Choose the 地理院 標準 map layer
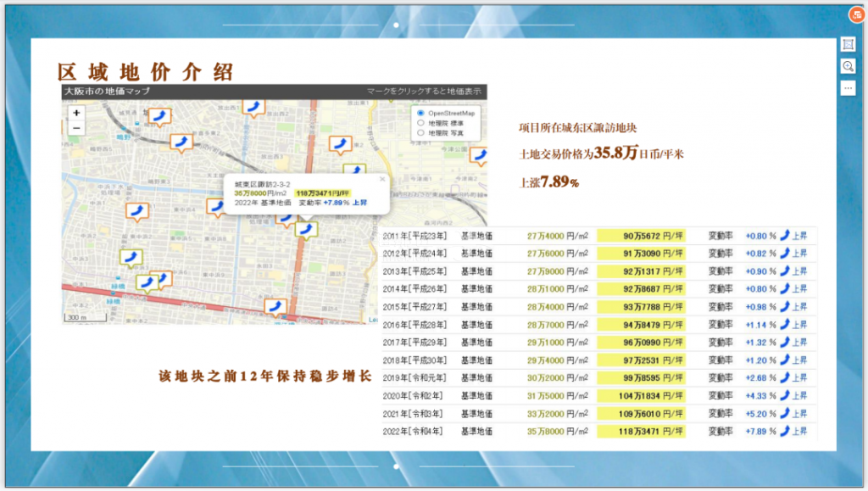Image resolution: width=868 pixels, height=491 pixels. pyautogui.click(x=421, y=123)
